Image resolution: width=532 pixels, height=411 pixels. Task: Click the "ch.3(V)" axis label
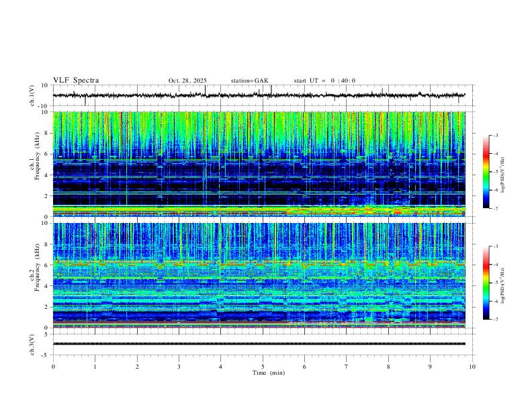32,345
